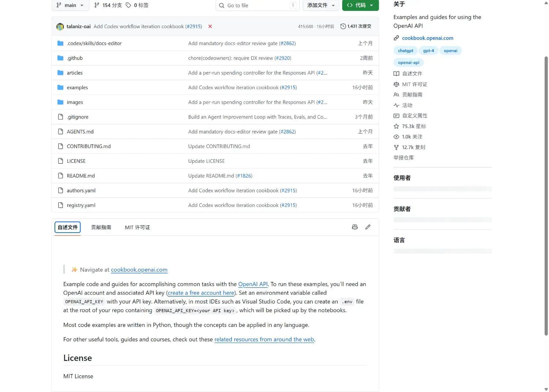Open the main branch dropdown

point(70,5)
